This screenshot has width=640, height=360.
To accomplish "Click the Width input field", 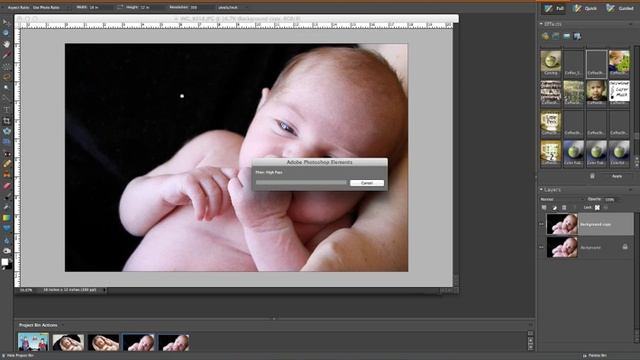I will (x=100, y=7).
